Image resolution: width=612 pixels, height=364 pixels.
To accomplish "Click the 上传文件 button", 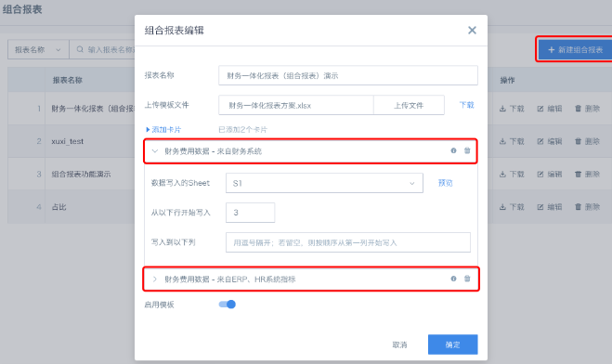I will [409, 105].
